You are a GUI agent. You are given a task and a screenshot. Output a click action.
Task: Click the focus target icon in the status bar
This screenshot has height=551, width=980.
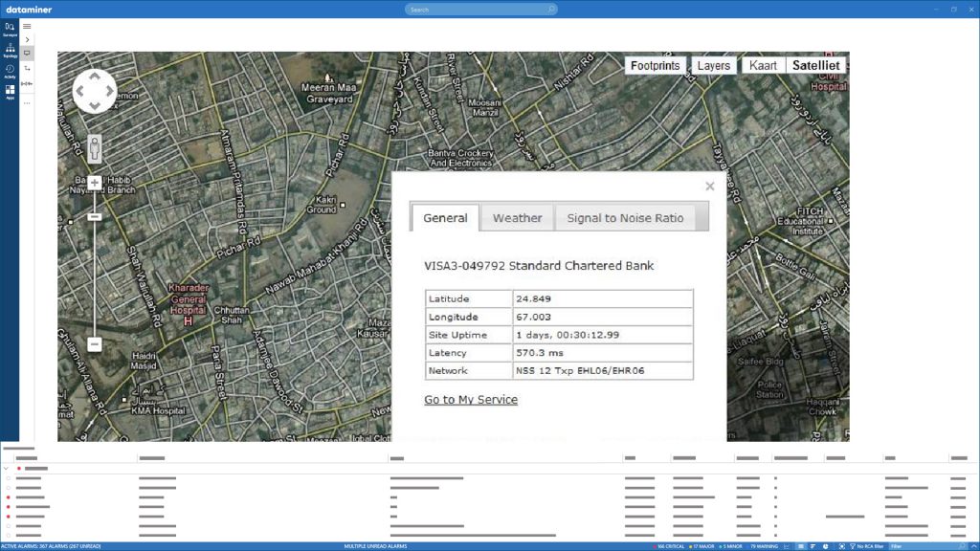841,546
